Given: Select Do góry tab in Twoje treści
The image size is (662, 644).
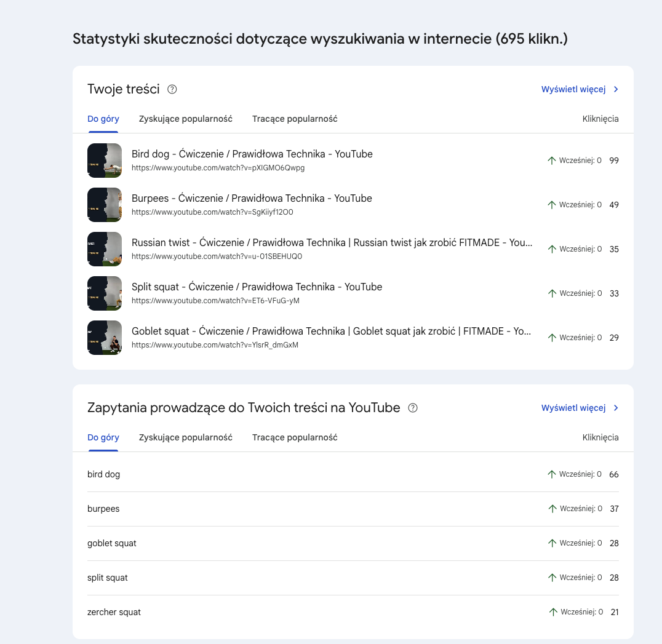Looking at the screenshot, I should (103, 119).
